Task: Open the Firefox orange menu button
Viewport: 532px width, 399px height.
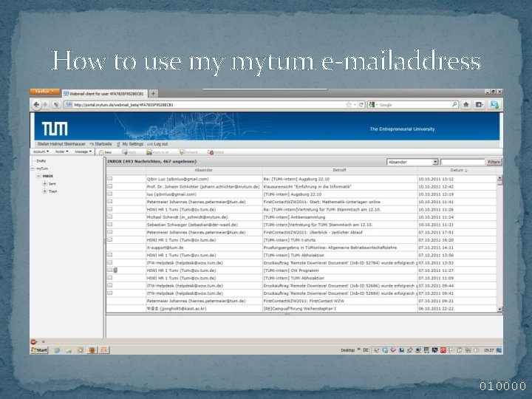Action: pyautogui.click(x=44, y=92)
